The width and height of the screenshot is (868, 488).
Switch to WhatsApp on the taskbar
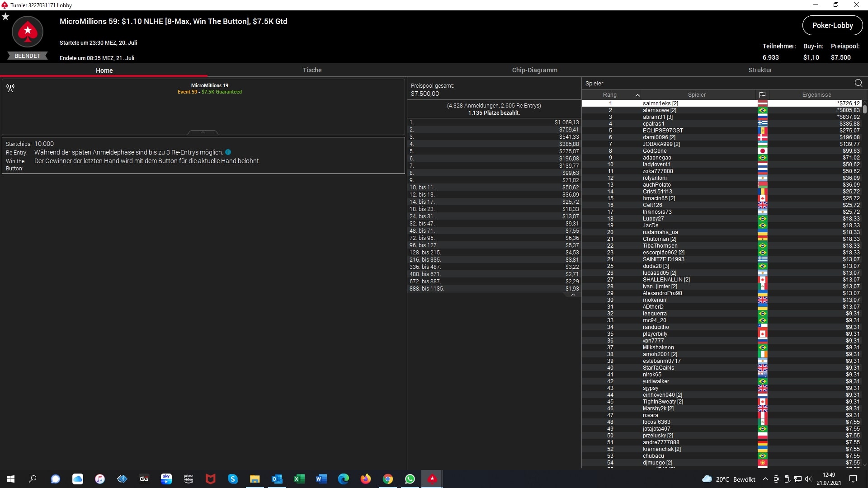point(410,479)
